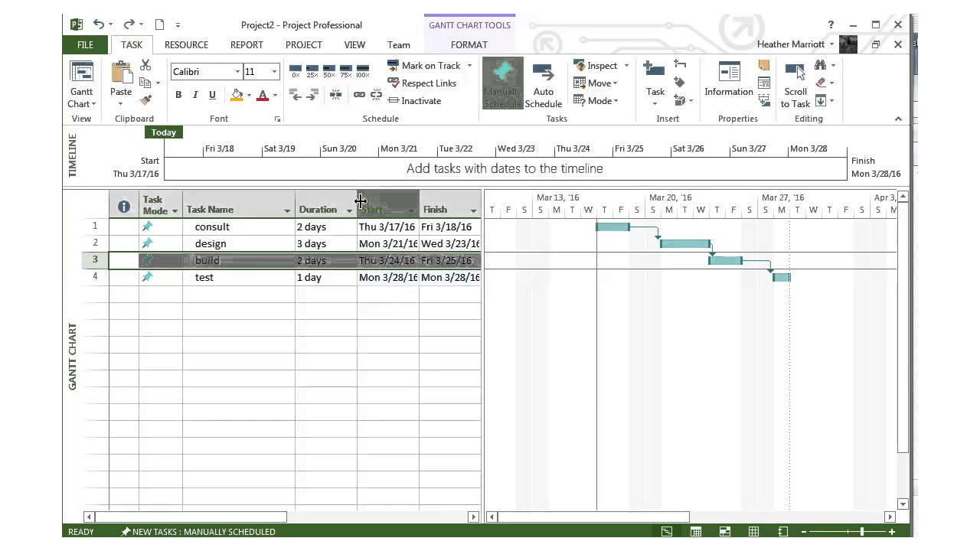The width and height of the screenshot is (980, 551).
Task: Mark selected task 75% complete
Action: [x=346, y=71]
